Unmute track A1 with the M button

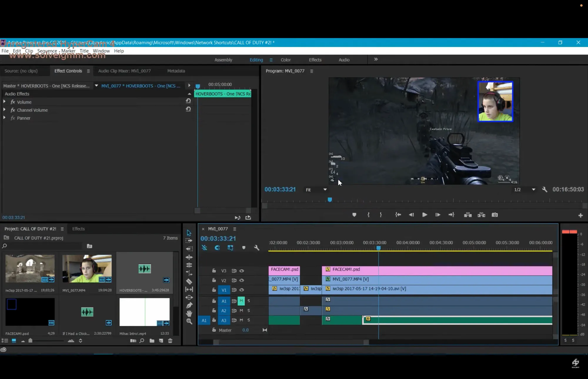pos(241,301)
